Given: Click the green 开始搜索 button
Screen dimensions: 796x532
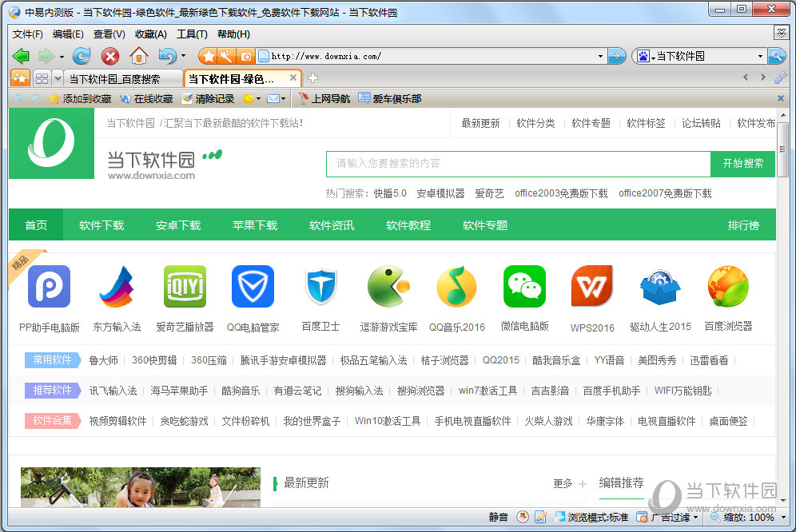Looking at the screenshot, I should pyautogui.click(x=742, y=164).
